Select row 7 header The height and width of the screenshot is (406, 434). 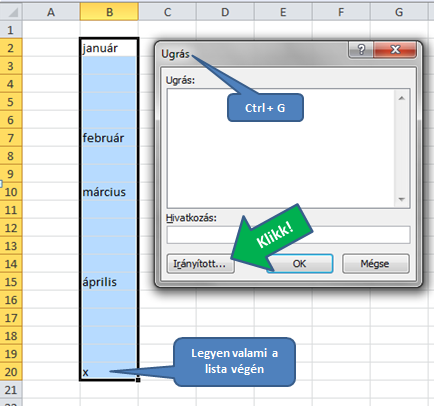11,138
